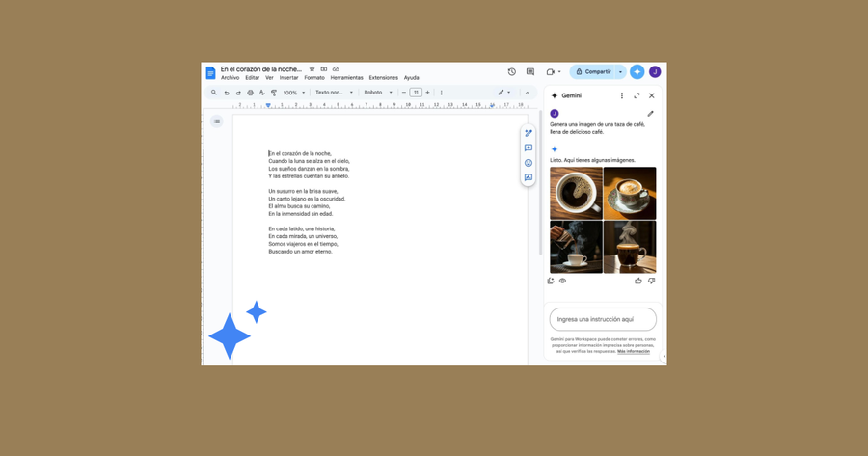The height and width of the screenshot is (456, 868).
Task: Check the cloud save status icon
Action: [336, 69]
